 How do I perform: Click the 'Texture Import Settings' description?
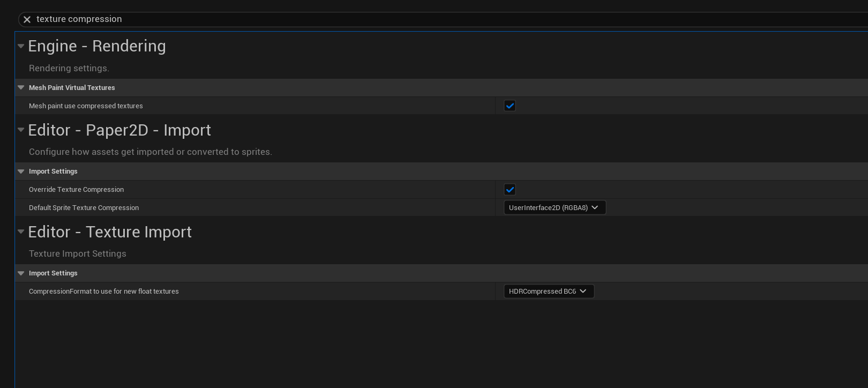(x=78, y=253)
